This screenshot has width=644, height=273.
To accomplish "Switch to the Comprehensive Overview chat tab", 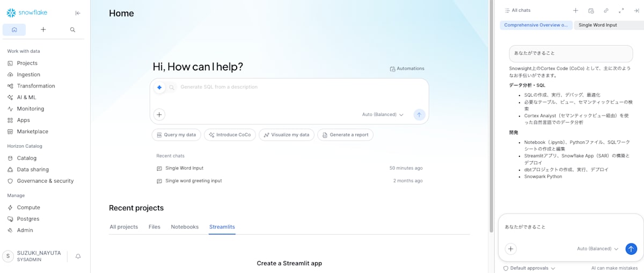I will point(536,25).
